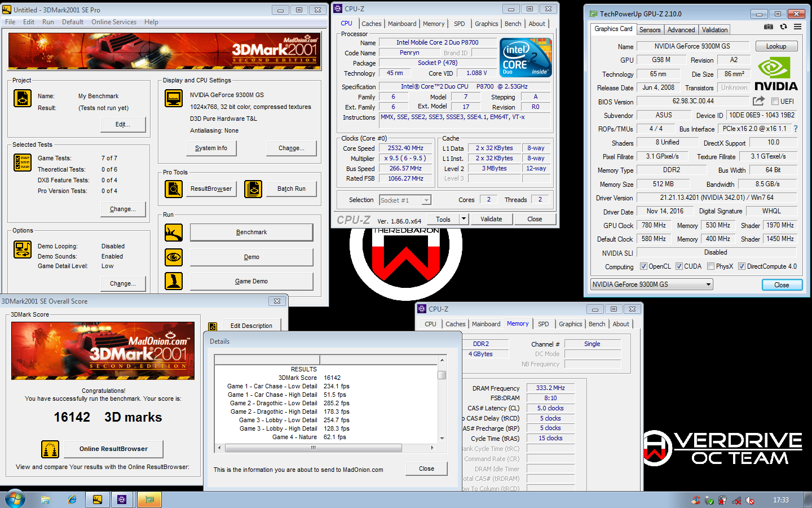Click the Display and CPU Settings monitor icon
This screenshot has height=508, width=812.
tap(174, 98)
